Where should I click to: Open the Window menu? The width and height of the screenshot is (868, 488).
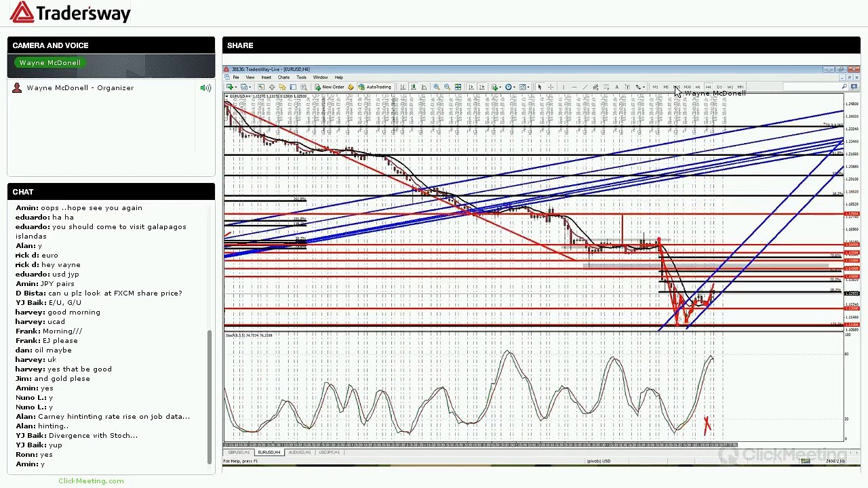320,77
